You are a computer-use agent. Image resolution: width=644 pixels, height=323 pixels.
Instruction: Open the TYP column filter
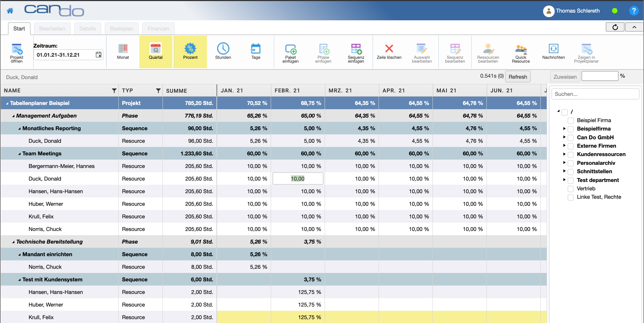(158, 91)
